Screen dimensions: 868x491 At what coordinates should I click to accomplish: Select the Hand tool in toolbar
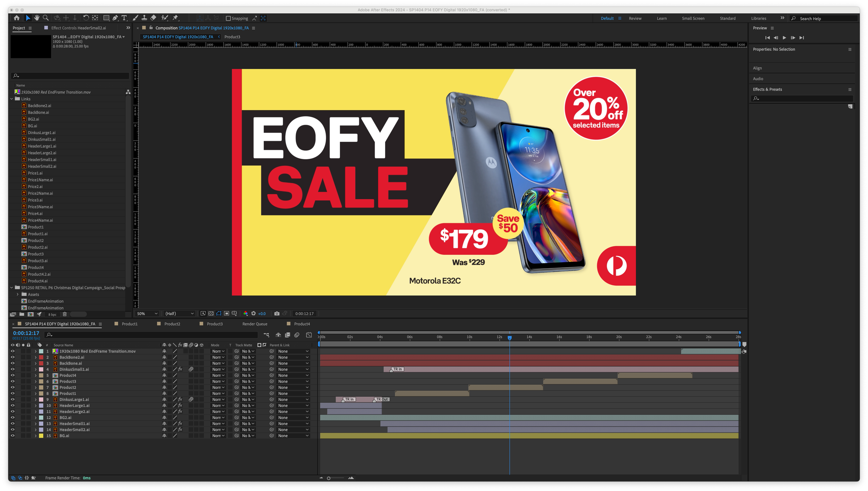coord(36,18)
